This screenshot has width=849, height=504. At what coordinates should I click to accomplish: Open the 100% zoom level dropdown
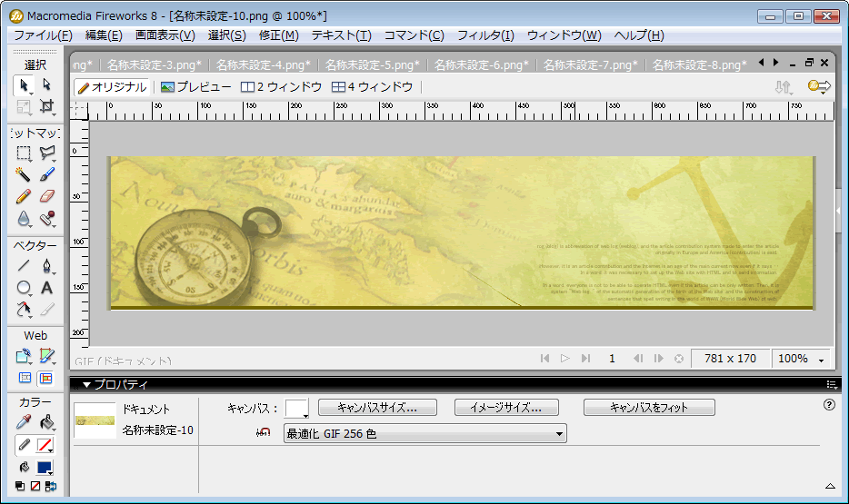(821, 359)
